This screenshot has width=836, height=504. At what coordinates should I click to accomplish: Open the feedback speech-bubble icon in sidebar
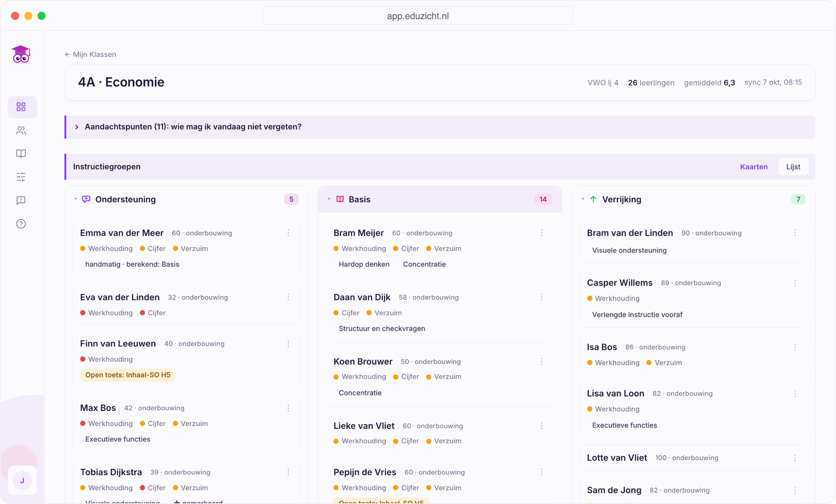click(21, 200)
